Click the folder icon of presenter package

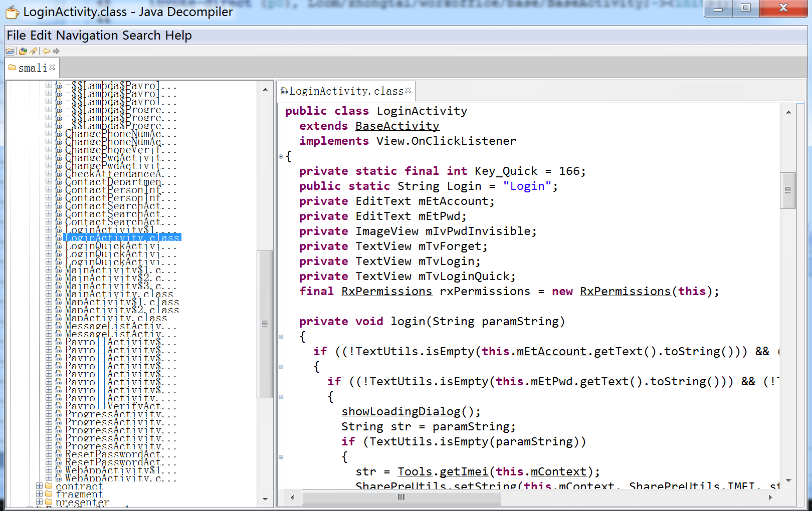click(49, 502)
